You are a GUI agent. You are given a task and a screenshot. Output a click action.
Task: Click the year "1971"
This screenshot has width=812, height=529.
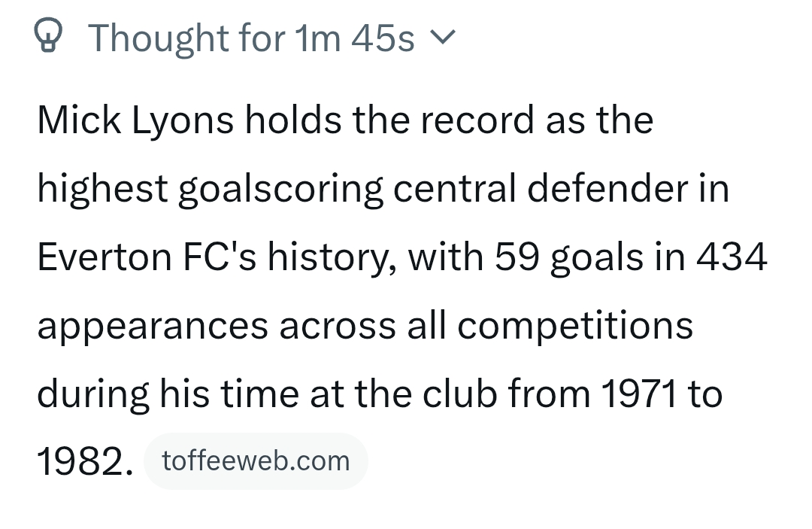click(638, 394)
